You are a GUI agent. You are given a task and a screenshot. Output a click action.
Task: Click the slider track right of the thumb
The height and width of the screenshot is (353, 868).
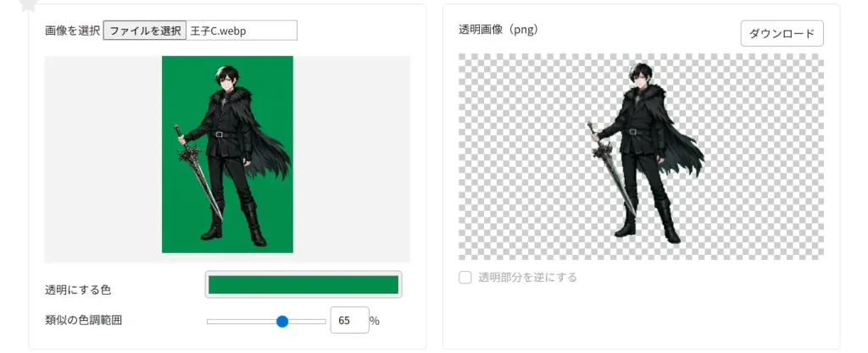tap(308, 322)
